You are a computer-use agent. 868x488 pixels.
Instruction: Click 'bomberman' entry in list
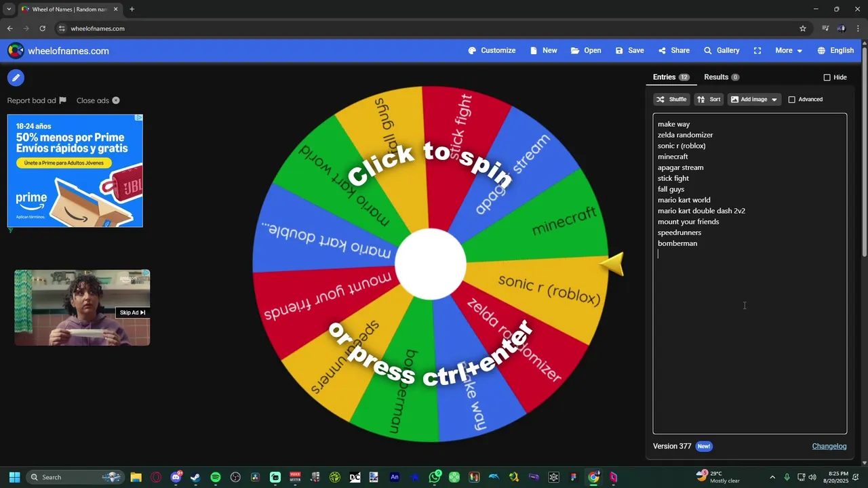pyautogui.click(x=677, y=243)
